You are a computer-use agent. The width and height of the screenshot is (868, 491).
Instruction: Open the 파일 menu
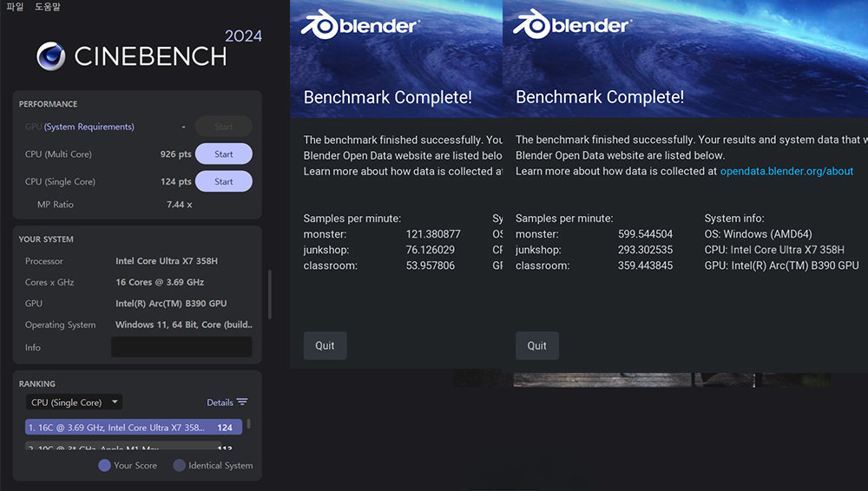(15, 7)
